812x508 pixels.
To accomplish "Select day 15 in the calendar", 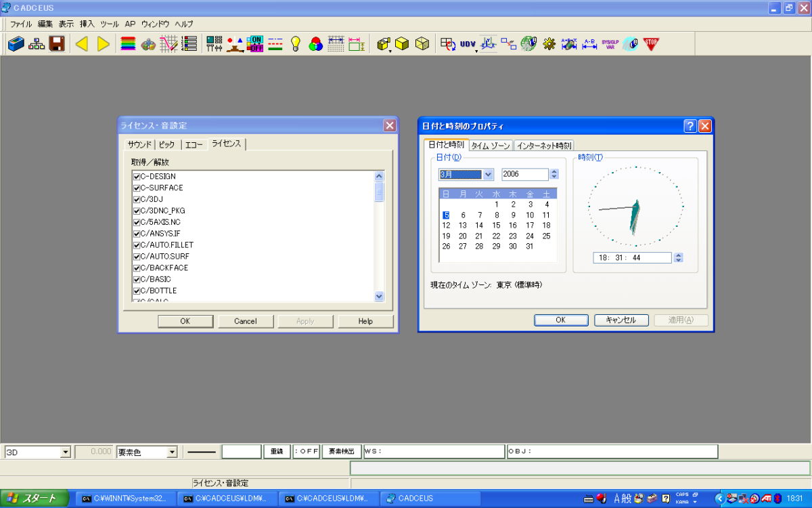I will (x=496, y=226).
